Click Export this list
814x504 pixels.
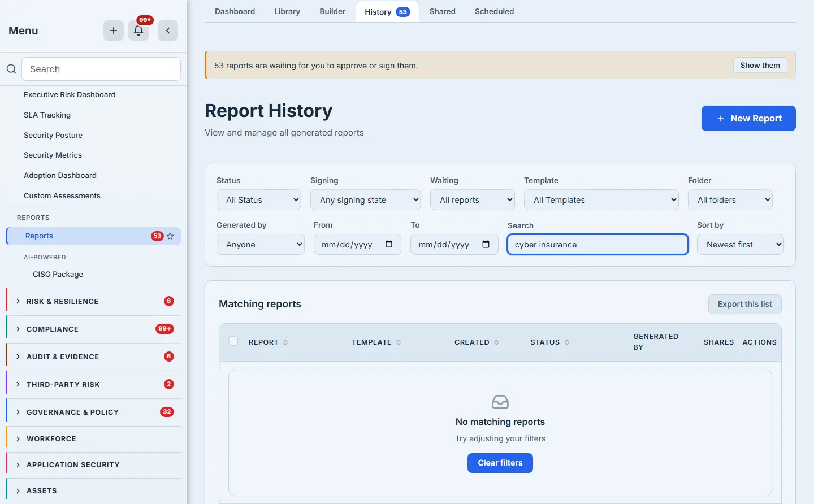click(744, 304)
